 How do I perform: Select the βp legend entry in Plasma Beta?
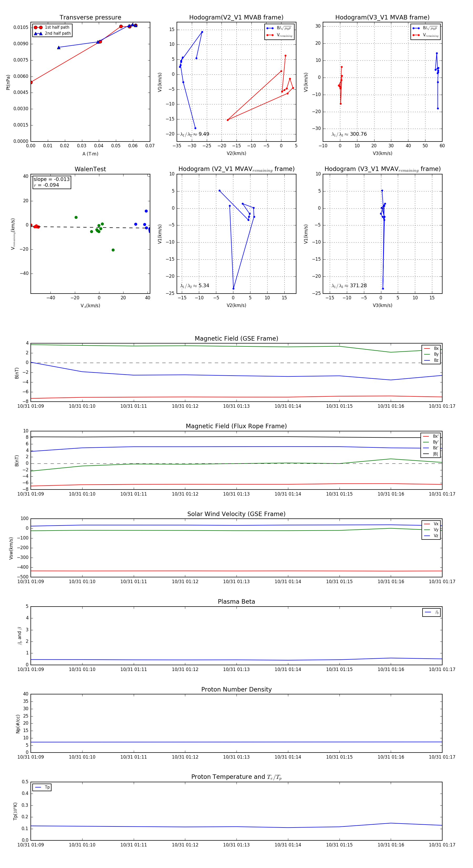pos(431,612)
